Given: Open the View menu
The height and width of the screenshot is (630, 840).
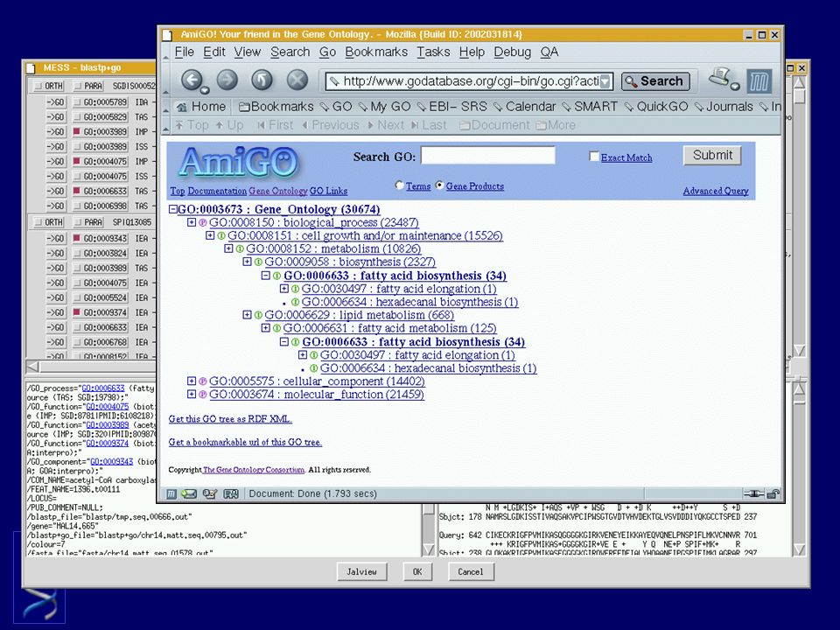Looking at the screenshot, I should pos(247,52).
